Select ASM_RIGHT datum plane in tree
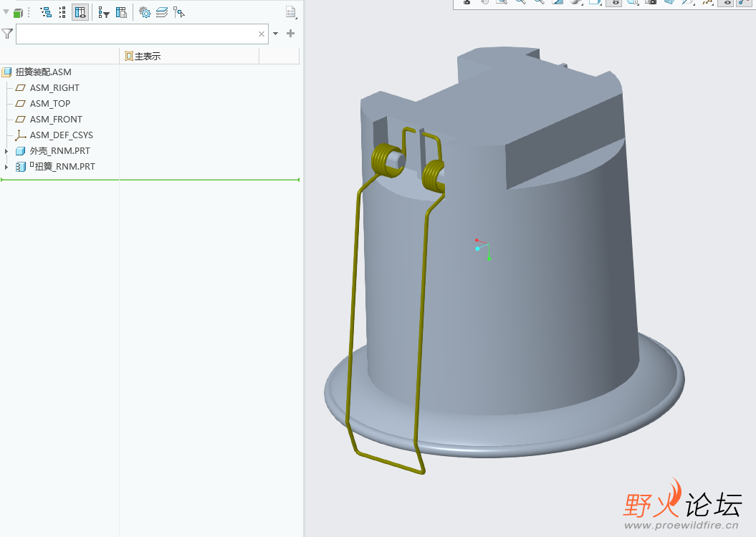Screen dimensions: 756x537 (54, 88)
